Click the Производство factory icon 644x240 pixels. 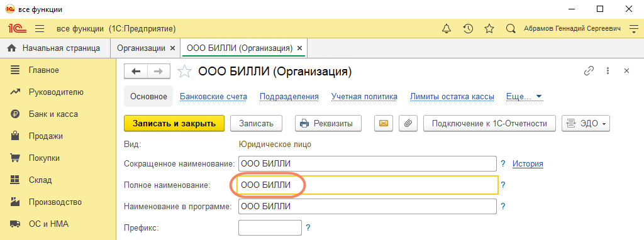[15, 202]
